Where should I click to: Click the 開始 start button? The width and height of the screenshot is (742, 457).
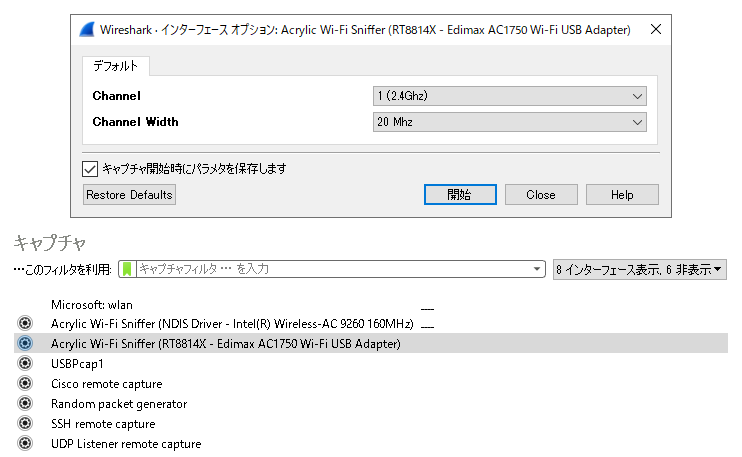click(x=460, y=194)
